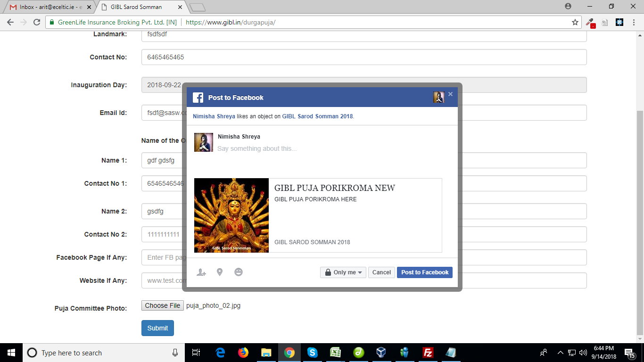This screenshot has width=644, height=362.
Task: Open FileZilla from taskbar
Action: (x=428, y=353)
